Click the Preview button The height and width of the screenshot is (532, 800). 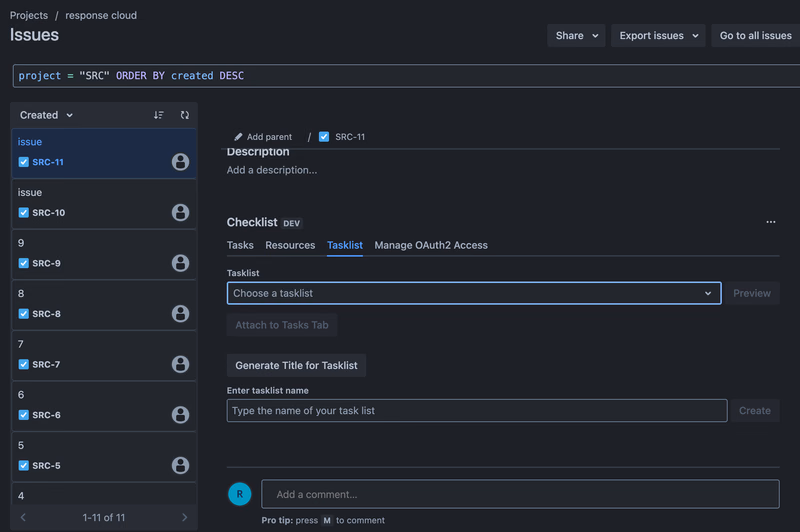[x=752, y=293]
